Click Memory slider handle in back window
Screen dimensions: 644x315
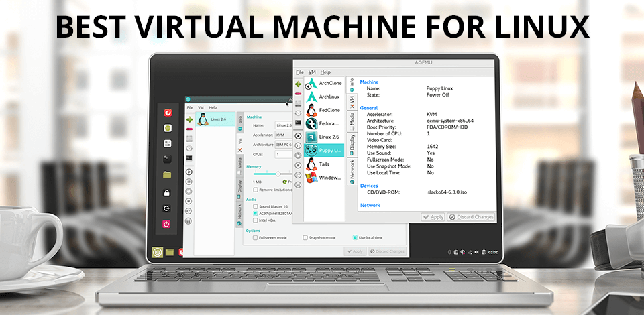(278, 174)
